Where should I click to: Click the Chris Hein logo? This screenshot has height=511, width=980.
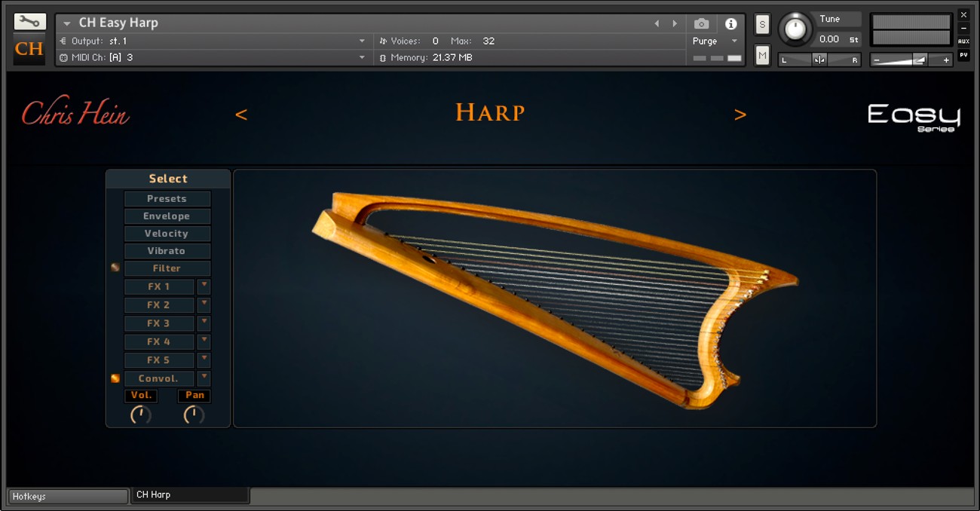point(75,112)
